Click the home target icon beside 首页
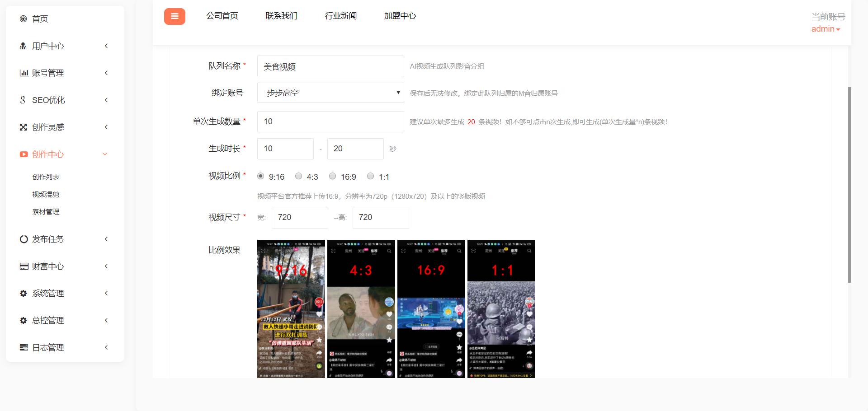The width and height of the screenshot is (868, 411). click(x=24, y=19)
